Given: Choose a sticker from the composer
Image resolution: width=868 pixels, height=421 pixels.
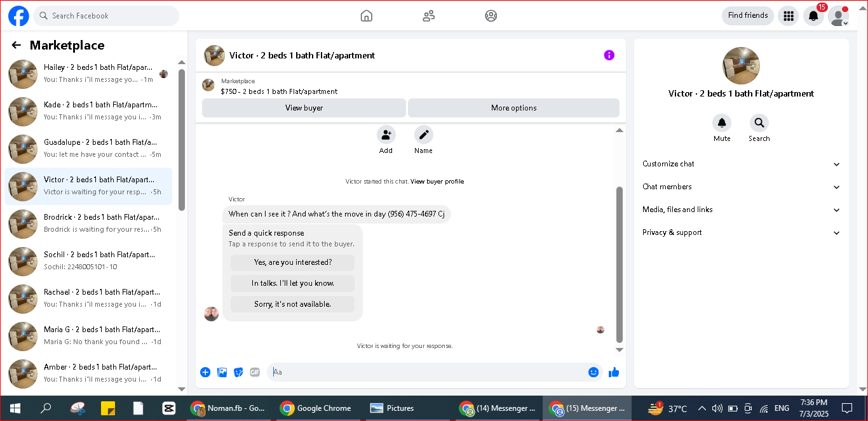Looking at the screenshot, I should tap(239, 372).
